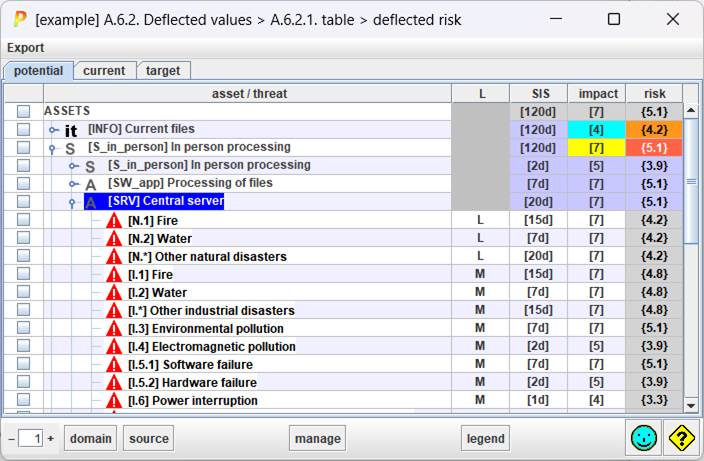This screenshot has height=461, width=704.
Task: Switch to the potential tab
Action: (38, 71)
